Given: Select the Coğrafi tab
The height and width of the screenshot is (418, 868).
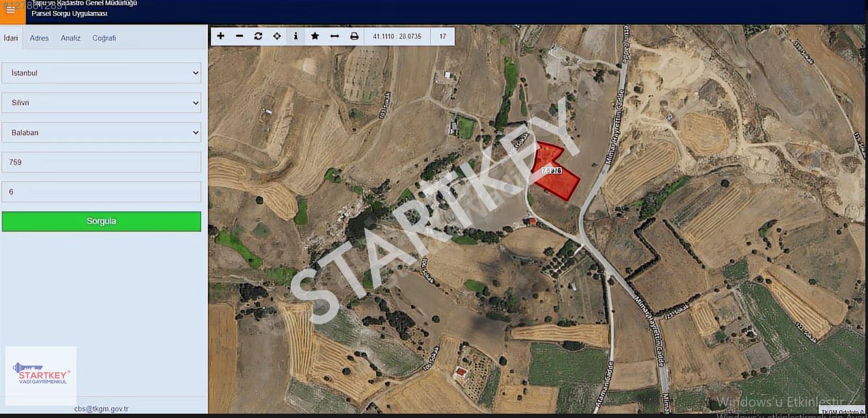Looking at the screenshot, I should click(104, 38).
